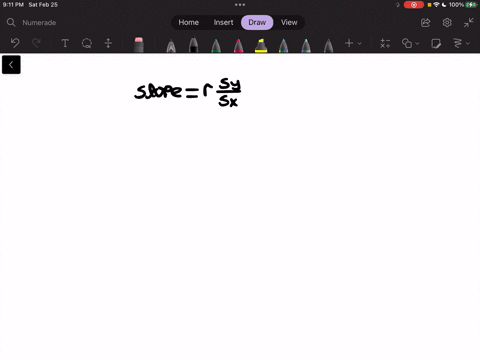
Task: Click the search magnifier icon
Action: 11,22
